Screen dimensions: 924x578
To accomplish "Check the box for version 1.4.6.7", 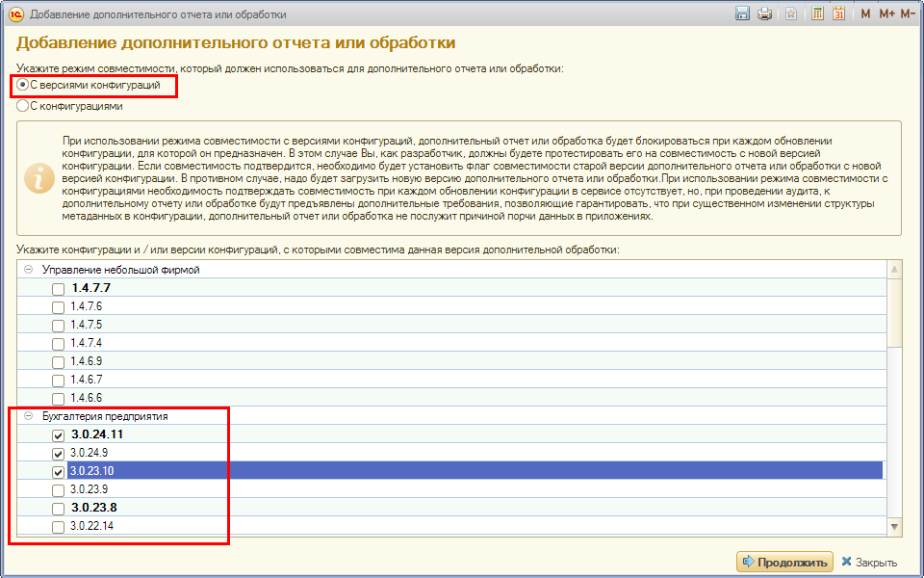I will tap(58, 381).
